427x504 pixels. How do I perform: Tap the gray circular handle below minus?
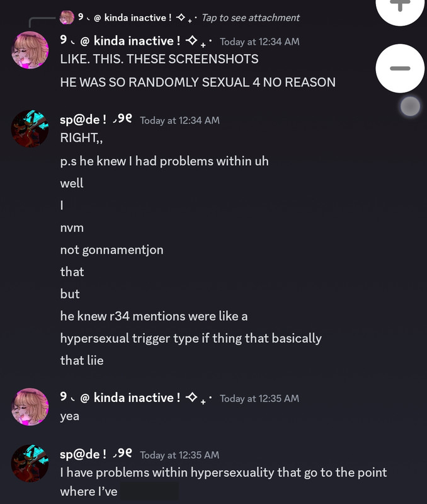coord(410,106)
